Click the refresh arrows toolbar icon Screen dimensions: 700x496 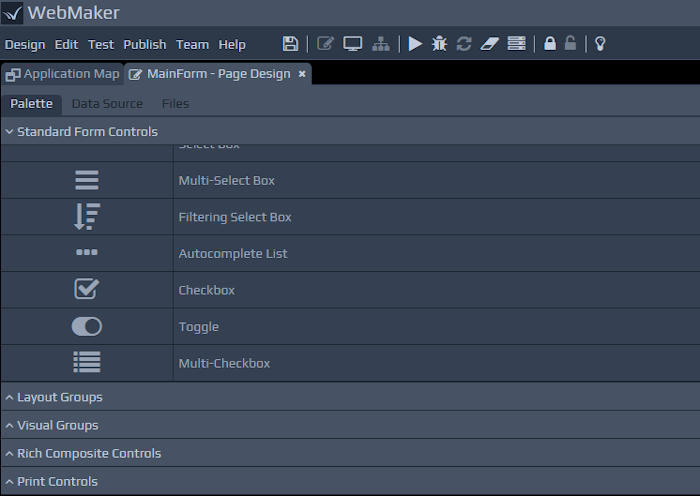pos(464,44)
